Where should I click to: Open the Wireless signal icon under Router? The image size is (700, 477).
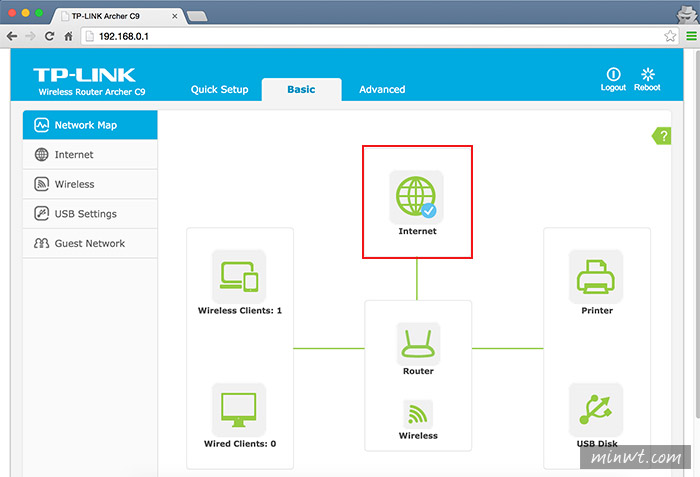pyautogui.click(x=418, y=414)
